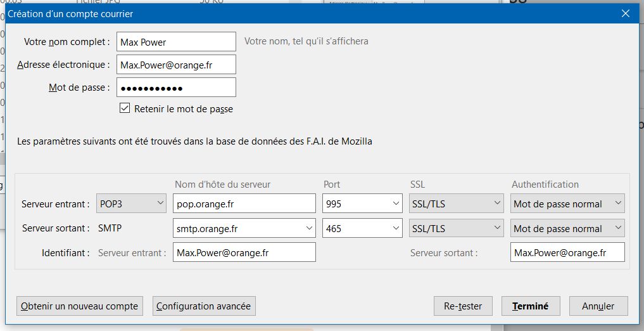Screen dimensions: 644x331
Task: Open the POP3 protocol dropdown
Action: [131, 204]
